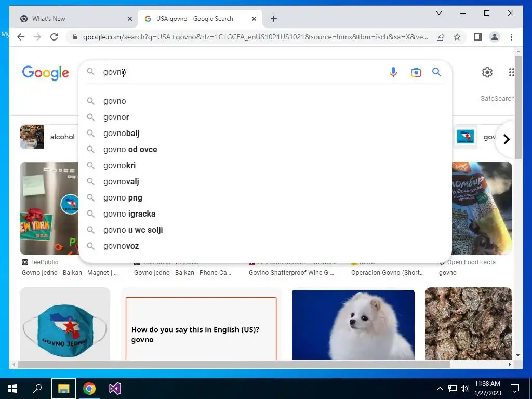Open Visual Studio from the taskbar

pos(115,389)
